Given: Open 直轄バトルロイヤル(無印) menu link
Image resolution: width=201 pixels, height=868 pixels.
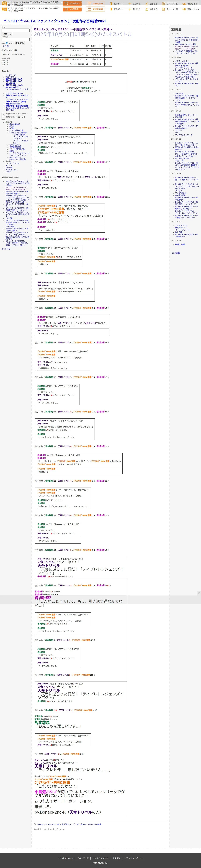Looking at the screenshot, I should [x=15, y=101].
